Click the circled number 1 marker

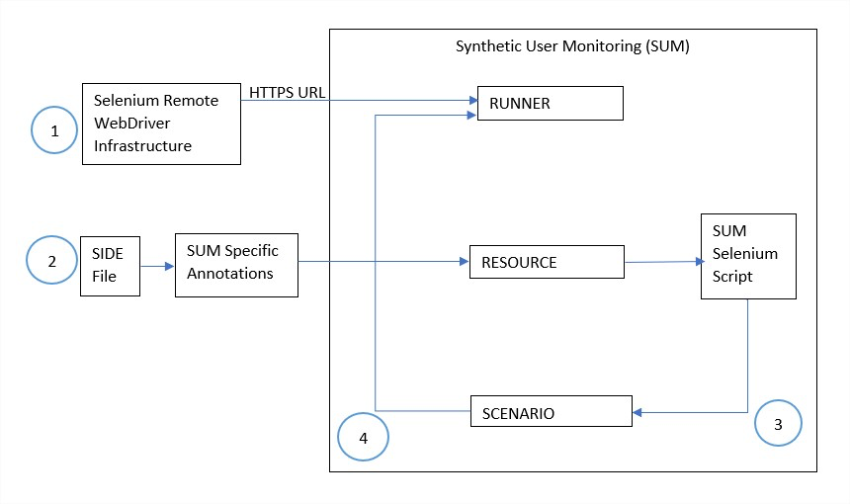click(x=53, y=129)
